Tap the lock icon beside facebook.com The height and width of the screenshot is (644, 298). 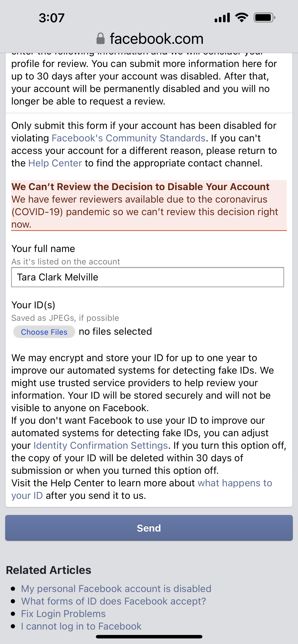tap(100, 39)
